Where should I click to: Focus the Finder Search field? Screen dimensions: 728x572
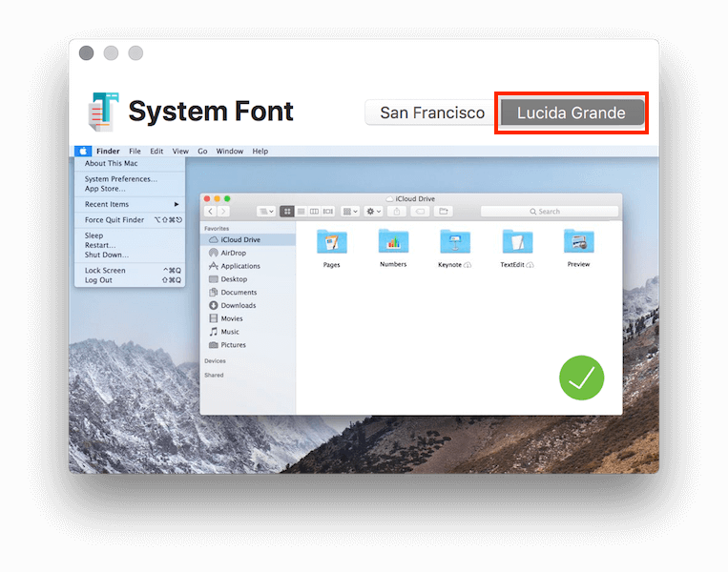550,212
